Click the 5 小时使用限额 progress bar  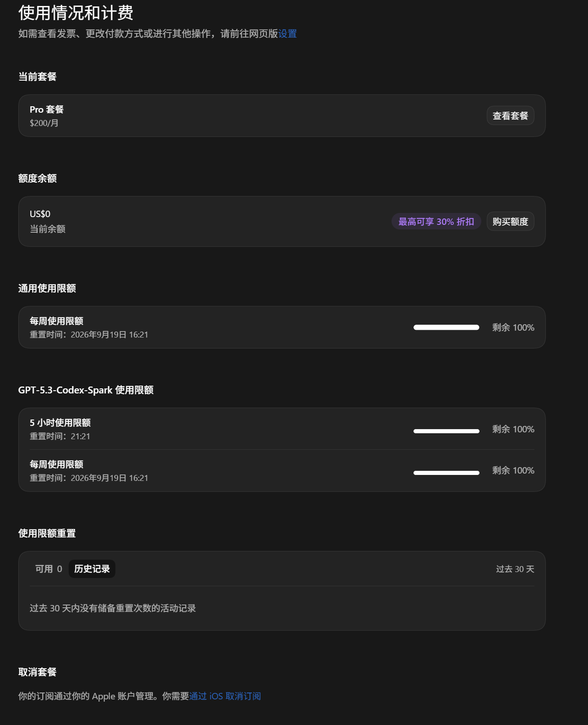tap(446, 431)
